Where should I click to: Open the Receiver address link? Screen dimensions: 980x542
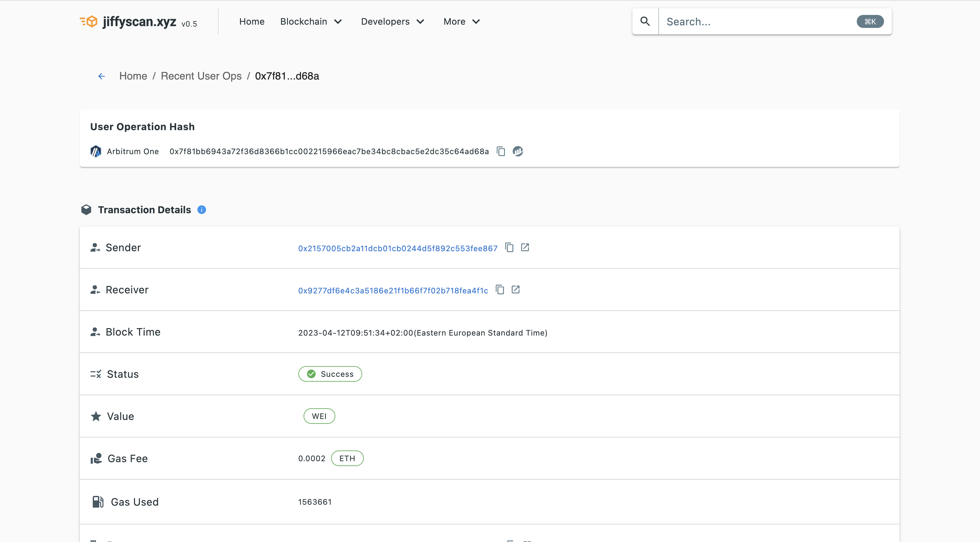(x=393, y=290)
